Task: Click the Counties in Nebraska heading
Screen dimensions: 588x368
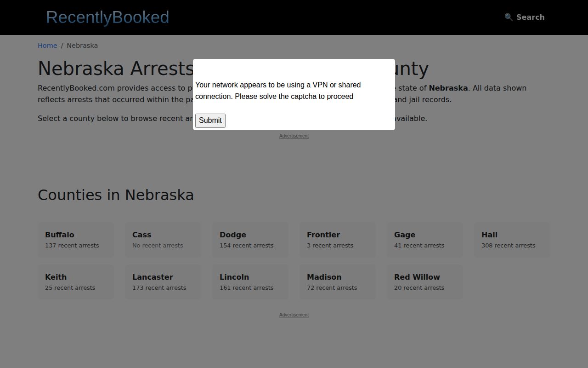Action: tap(116, 195)
